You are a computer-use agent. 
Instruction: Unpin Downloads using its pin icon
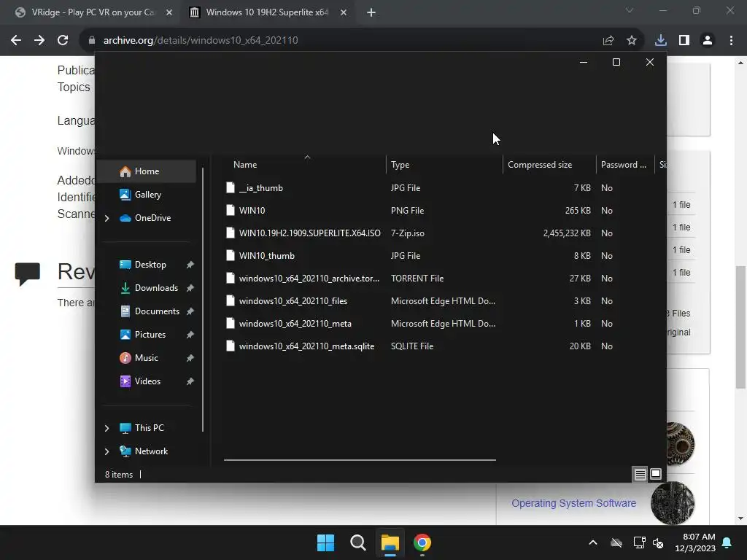[x=190, y=288]
